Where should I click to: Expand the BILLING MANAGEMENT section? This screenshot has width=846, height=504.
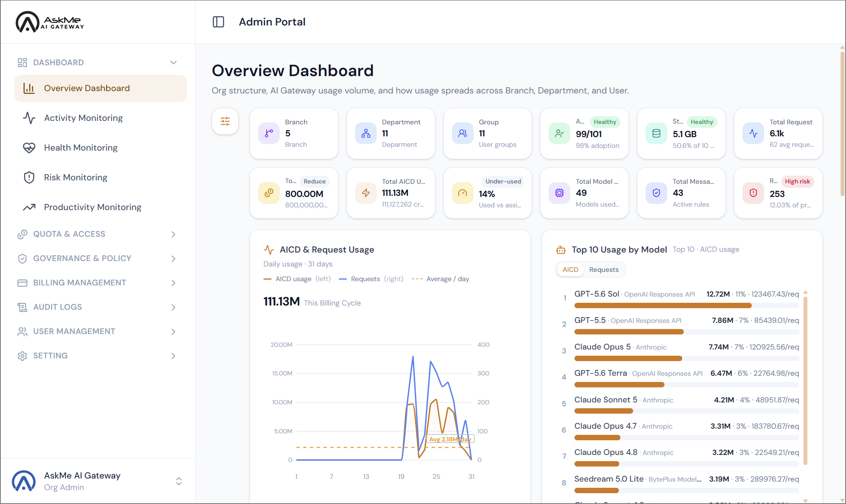173,283
